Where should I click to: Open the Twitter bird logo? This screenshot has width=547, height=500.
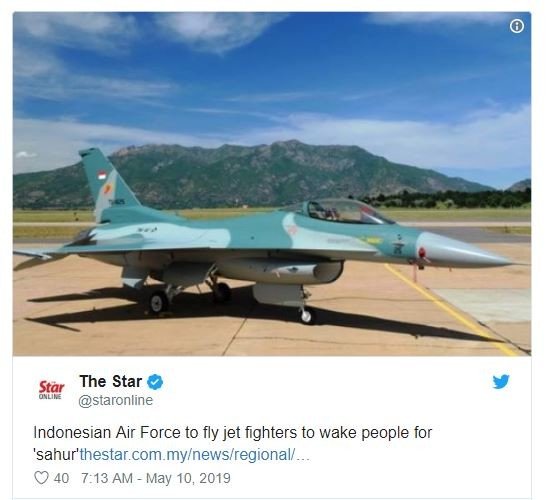[x=501, y=381]
